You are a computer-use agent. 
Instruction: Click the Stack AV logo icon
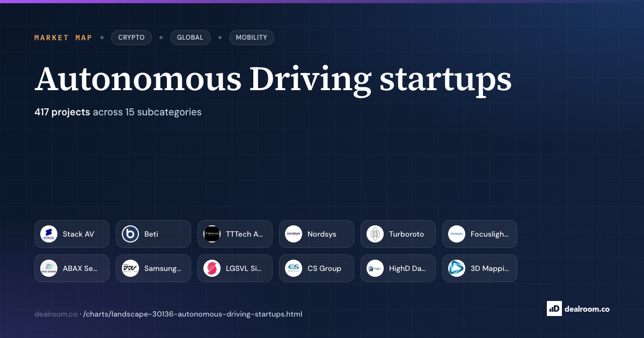49,234
